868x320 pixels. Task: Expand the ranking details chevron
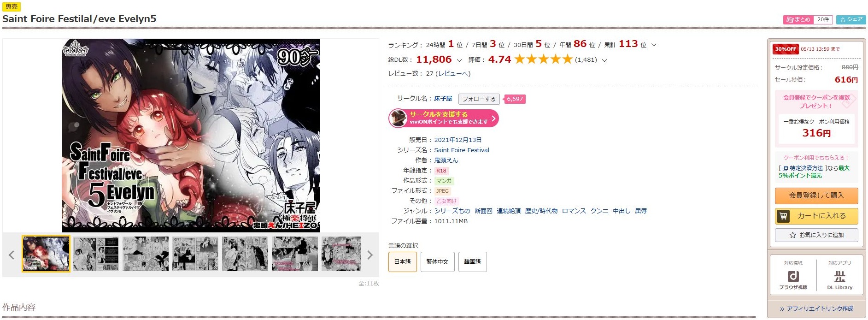click(x=654, y=45)
